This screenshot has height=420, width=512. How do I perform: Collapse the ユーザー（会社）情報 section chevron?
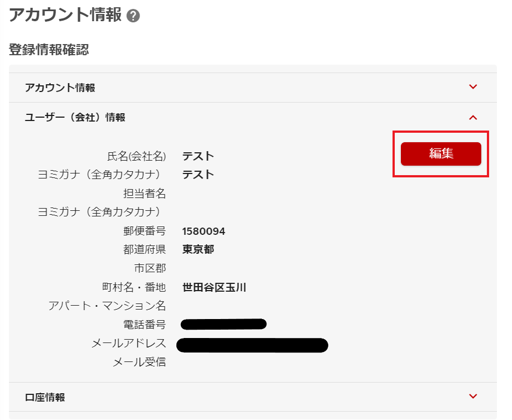(473, 117)
